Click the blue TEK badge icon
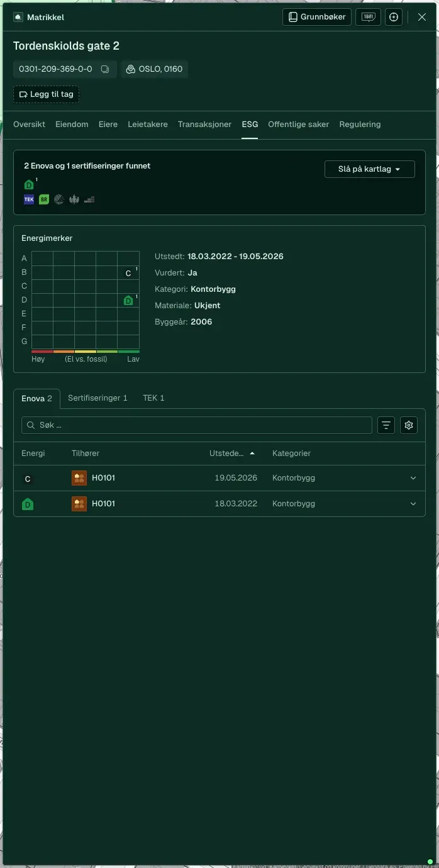439x868 pixels. (29, 199)
